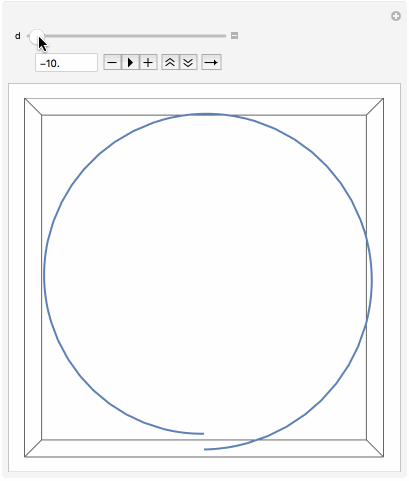Image resolution: width=409 pixels, height=481 pixels.
Task: Click the label d beside the slider
Action: click(x=18, y=36)
